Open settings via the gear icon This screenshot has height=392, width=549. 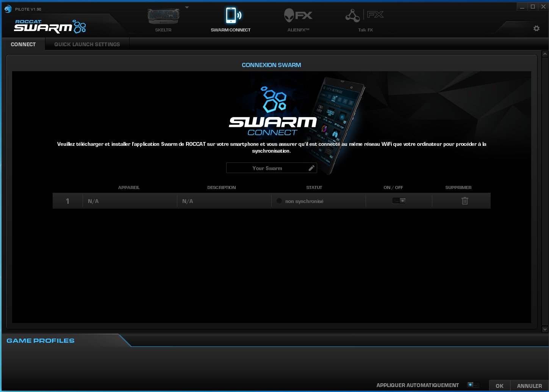click(x=536, y=28)
